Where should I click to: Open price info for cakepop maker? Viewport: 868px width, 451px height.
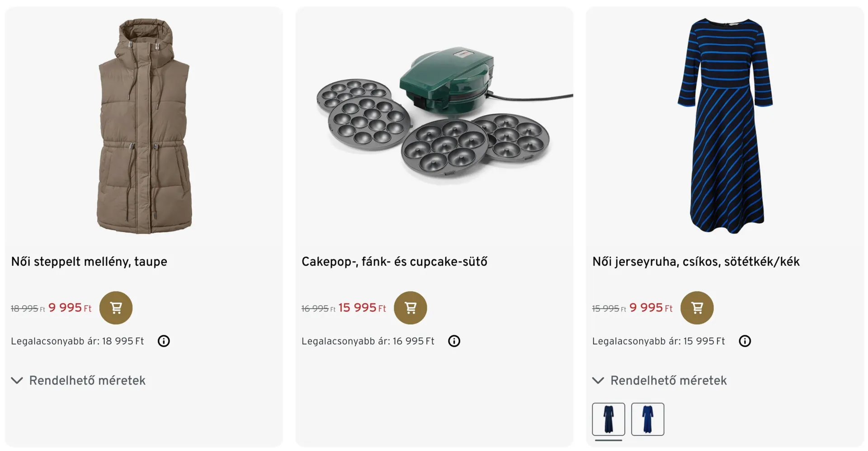click(454, 341)
